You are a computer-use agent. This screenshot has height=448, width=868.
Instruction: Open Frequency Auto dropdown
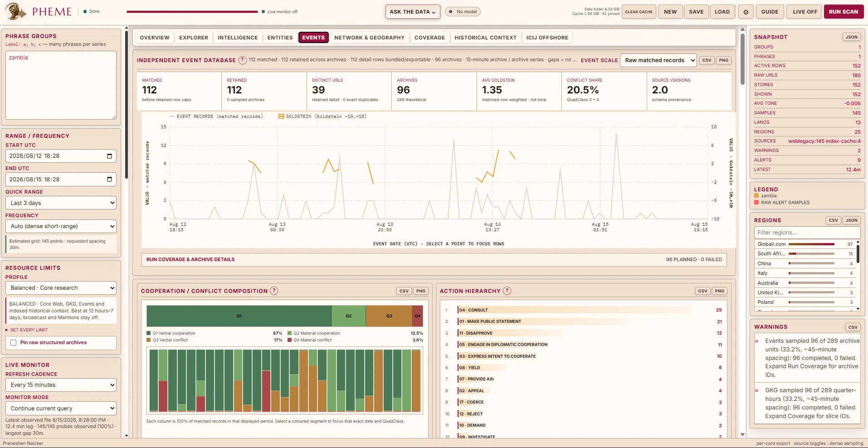(x=61, y=226)
